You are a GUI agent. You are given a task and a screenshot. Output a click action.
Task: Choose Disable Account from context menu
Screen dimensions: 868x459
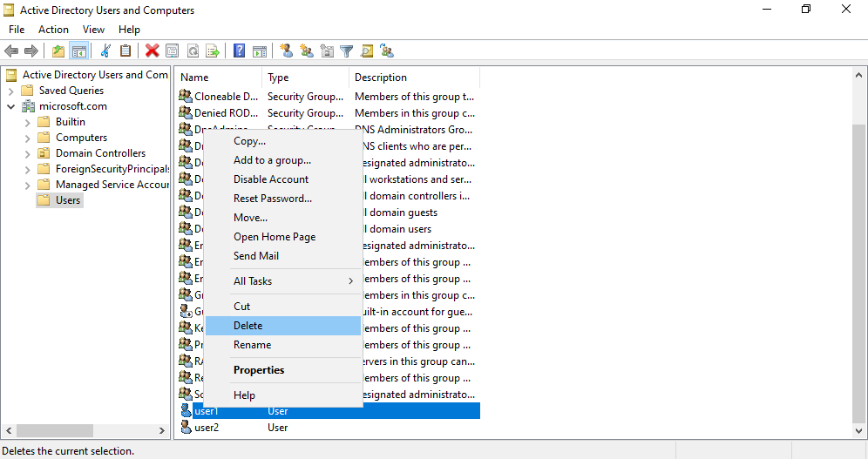click(283, 179)
